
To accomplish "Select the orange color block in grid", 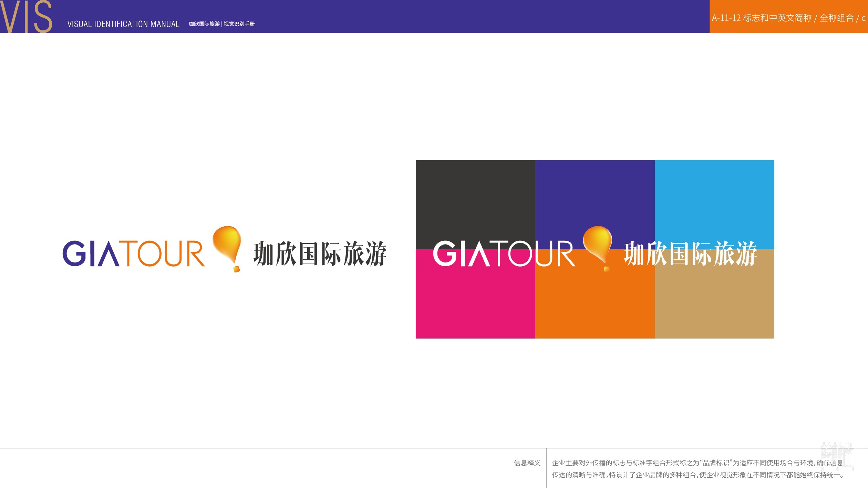I will tap(595, 303).
